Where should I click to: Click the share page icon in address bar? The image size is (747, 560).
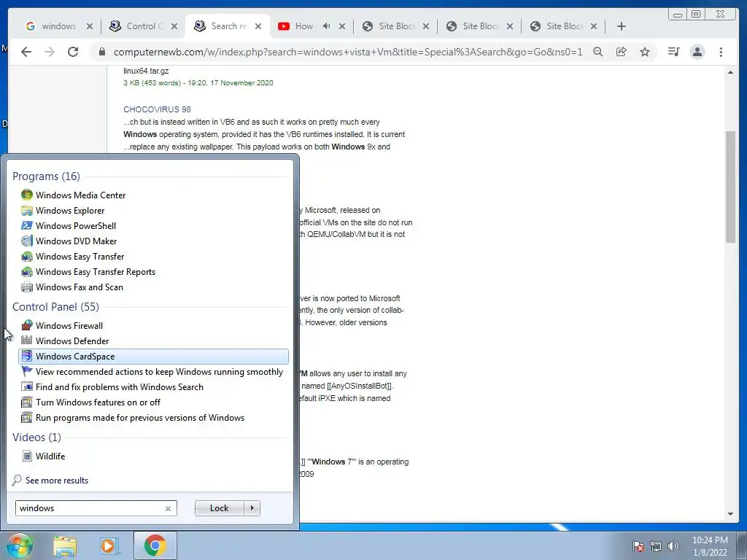622,52
